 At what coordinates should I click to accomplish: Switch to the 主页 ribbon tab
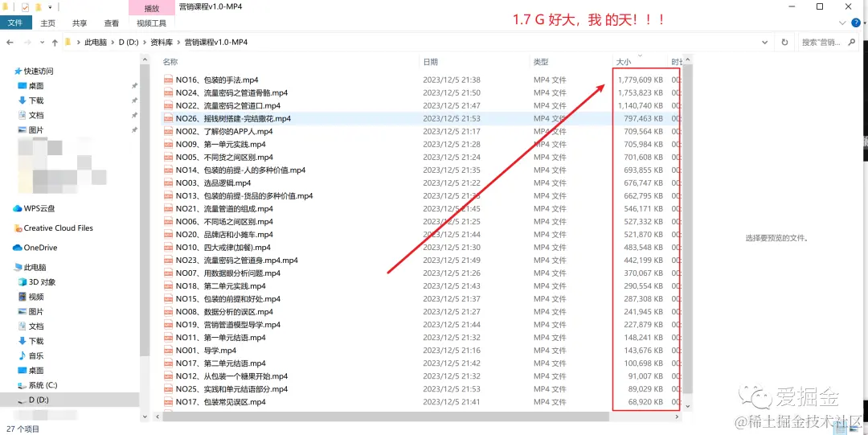(48, 23)
